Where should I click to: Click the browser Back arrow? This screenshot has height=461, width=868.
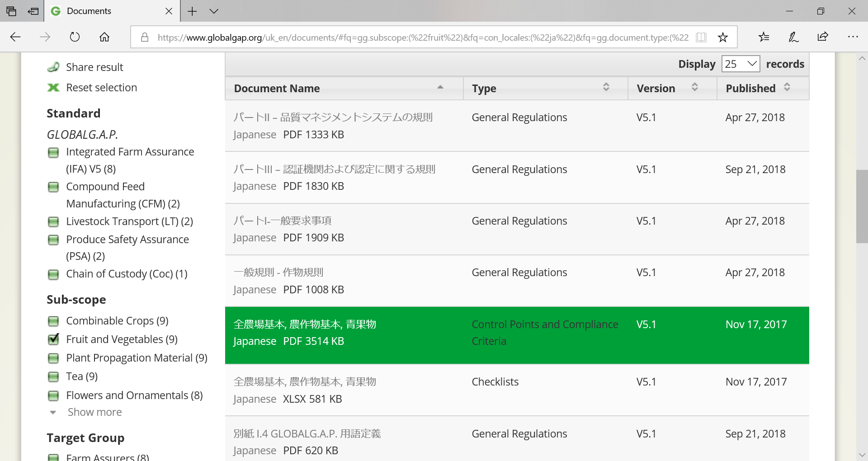15,37
